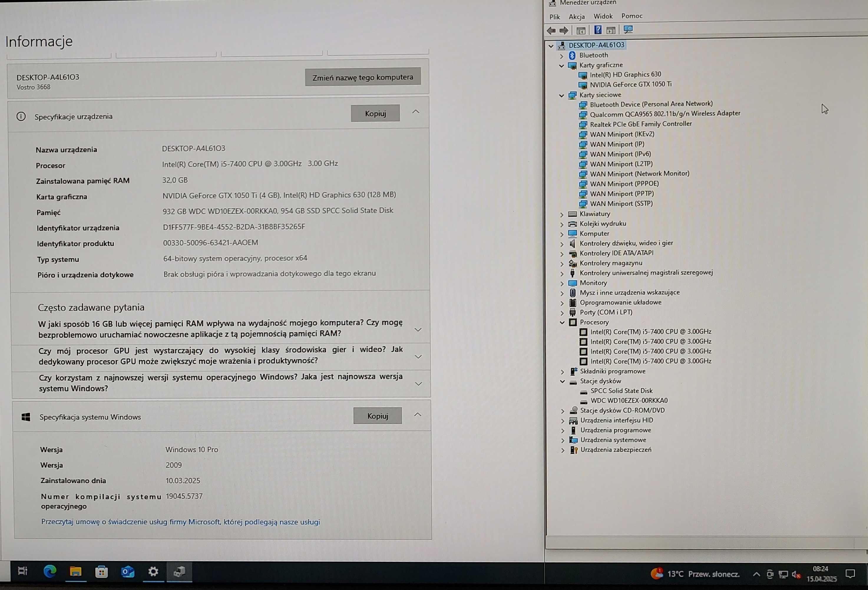Click the show/hide console tree toolbar icon
Screen dimensions: 868x590
581,31
